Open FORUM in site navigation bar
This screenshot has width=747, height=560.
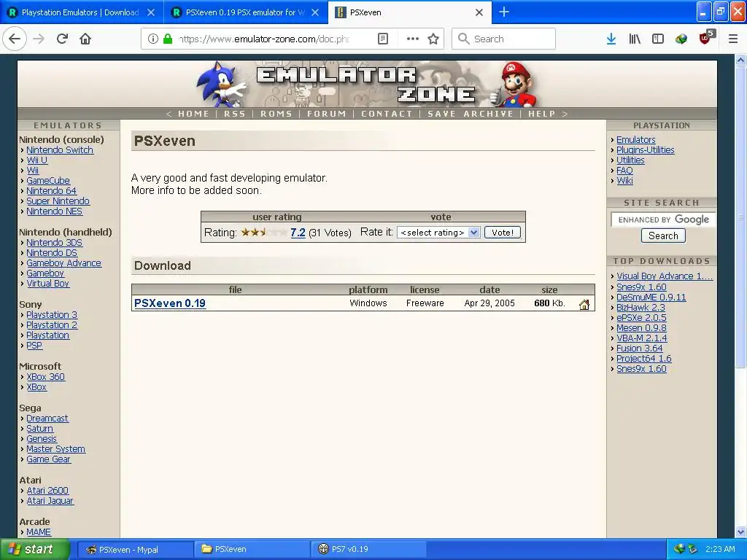[x=326, y=114]
